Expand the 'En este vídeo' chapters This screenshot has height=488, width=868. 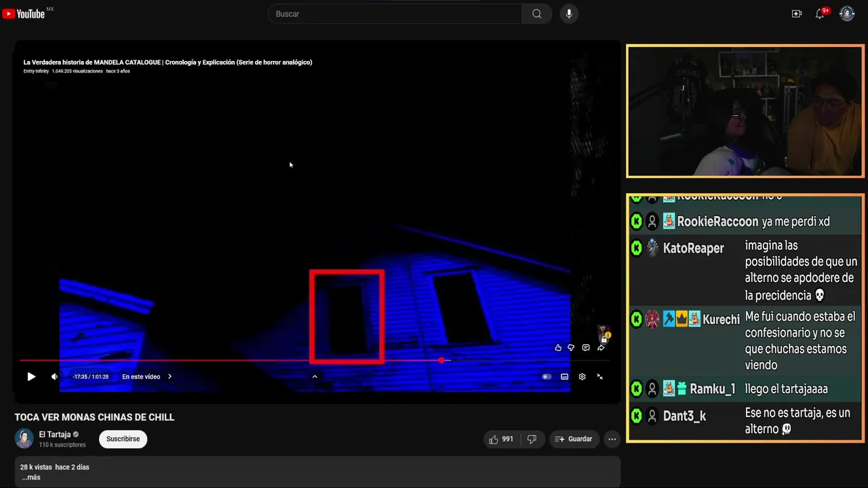(147, 377)
